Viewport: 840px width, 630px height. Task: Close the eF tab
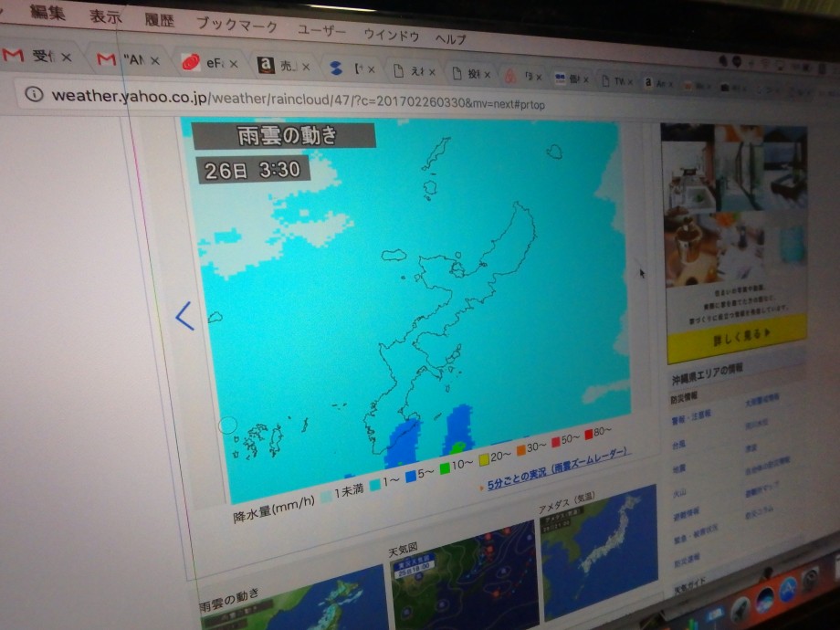(x=234, y=64)
